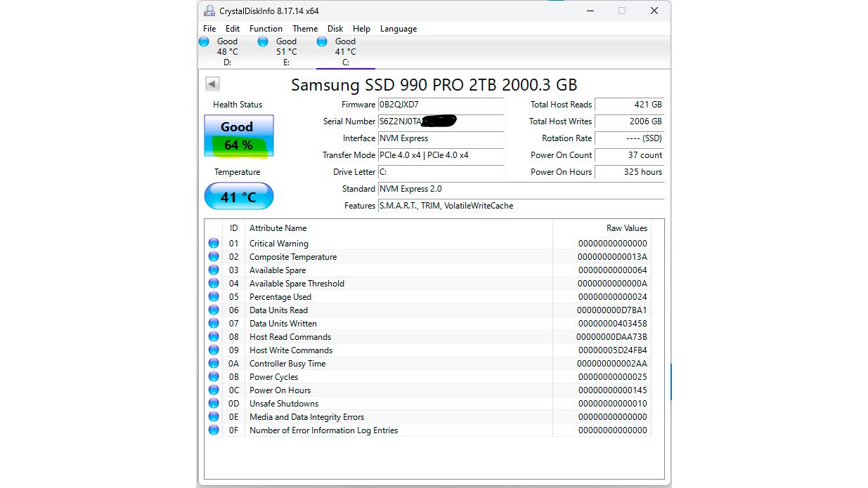Select disk D: at 48 °C

click(227, 52)
